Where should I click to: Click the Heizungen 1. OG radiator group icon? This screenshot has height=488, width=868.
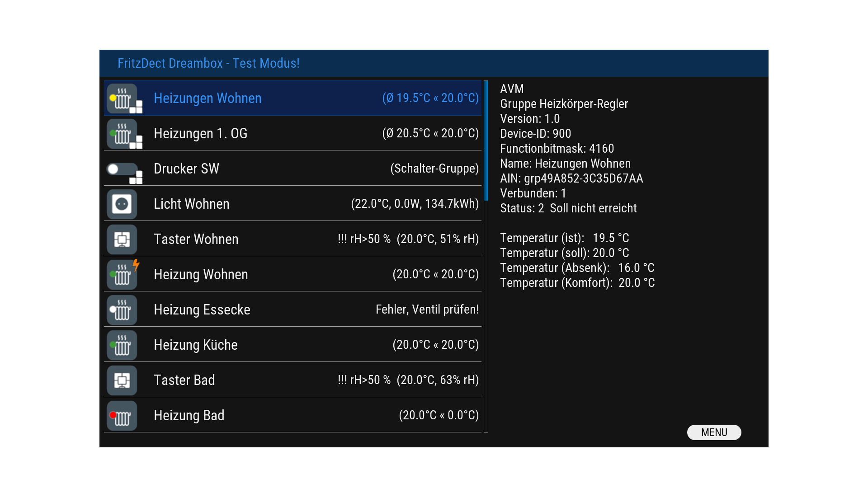click(123, 134)
